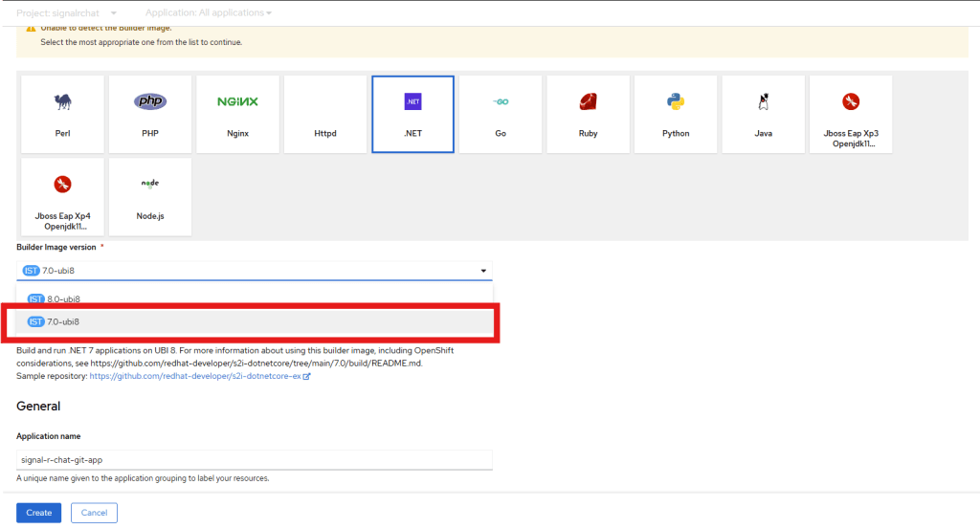Open the s2i-dotnetcore-ex sample repository link
The height and width of the screenshot is (529, 980).
coord(195,376)
